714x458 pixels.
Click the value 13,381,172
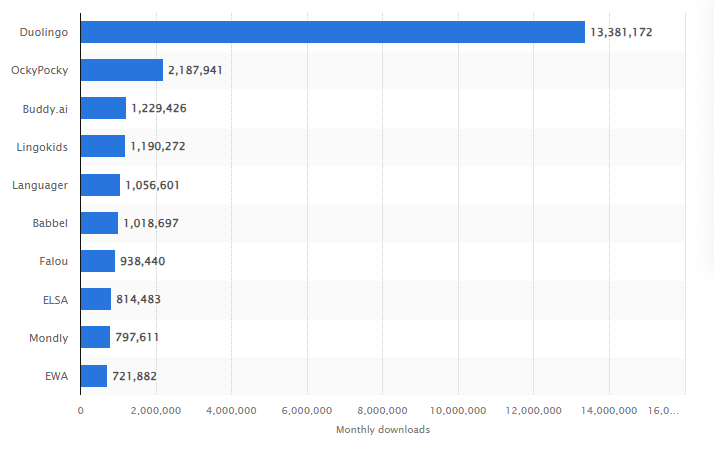[x=621, y=32]
